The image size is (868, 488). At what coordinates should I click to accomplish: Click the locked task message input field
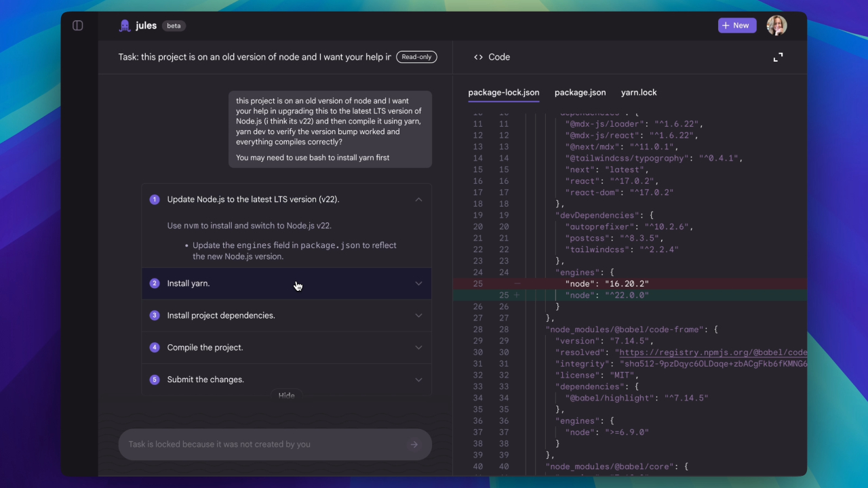tap(275, 445)
